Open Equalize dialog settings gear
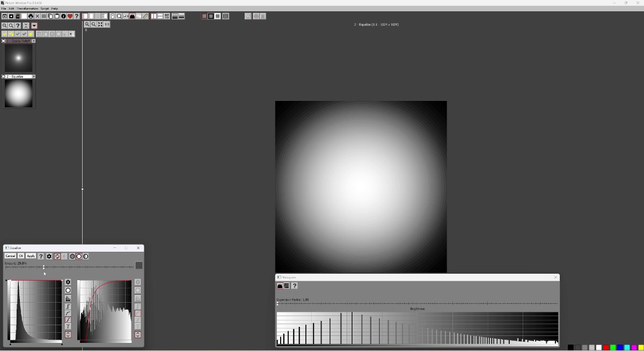Viewport: 644px width, 351px height. pyautogui.click(x=49, y=257)
